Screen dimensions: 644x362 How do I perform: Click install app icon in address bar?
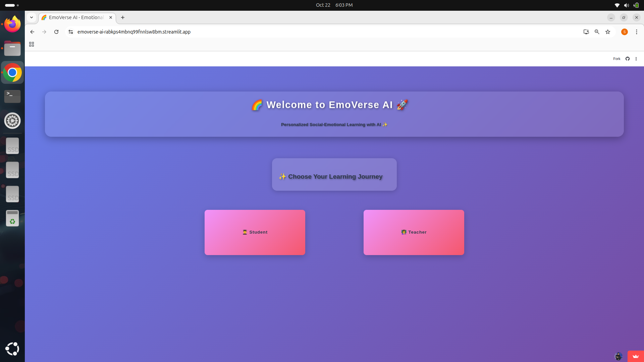pyautogui.click(x=586, y=32)
